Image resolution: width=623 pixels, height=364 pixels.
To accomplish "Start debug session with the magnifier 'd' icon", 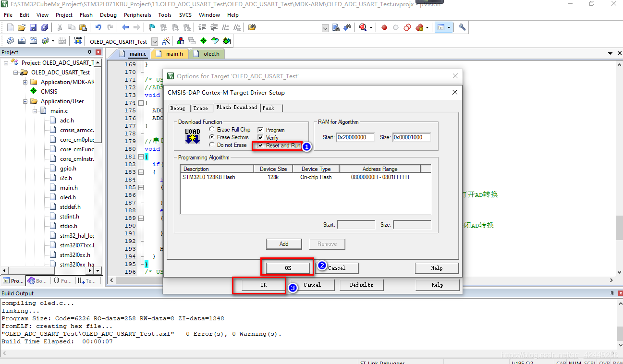I will tap(363, 27).
